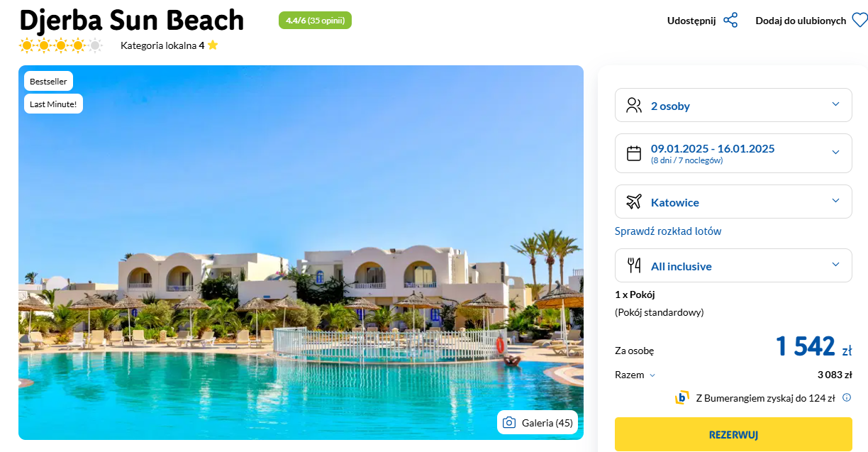Open the Galeria (45) photo gallery
The height and width of the screenshot is (452, 868).
click(x=538, y=423)
